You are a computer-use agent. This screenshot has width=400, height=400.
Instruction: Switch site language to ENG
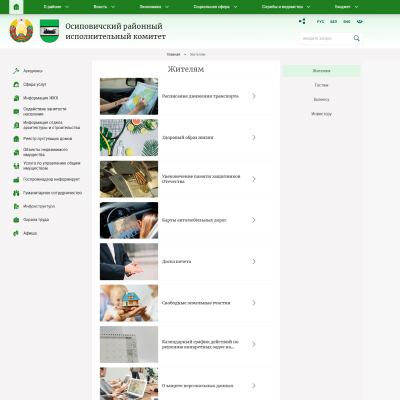pos(347,22)
